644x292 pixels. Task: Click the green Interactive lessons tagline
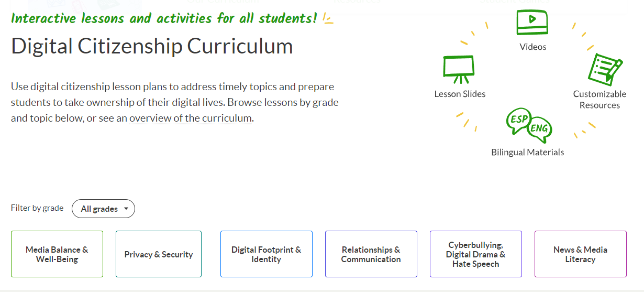coord(163,18)
